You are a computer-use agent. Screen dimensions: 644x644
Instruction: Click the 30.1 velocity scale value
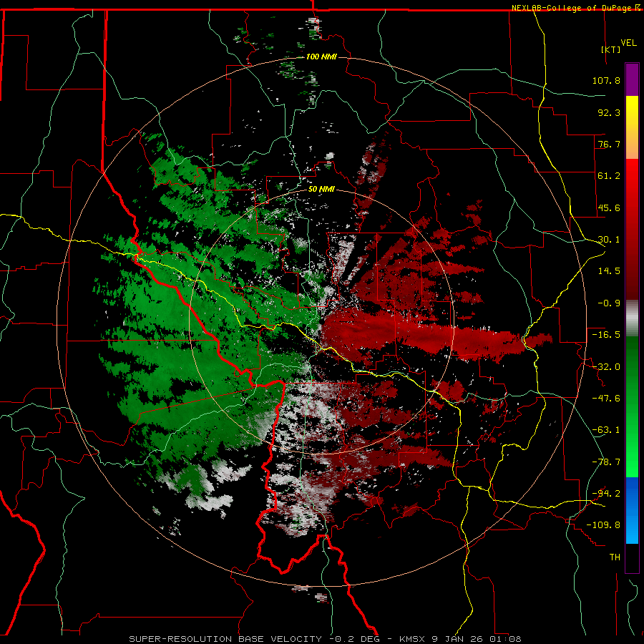pyautogui.click(x=609, y=240)
